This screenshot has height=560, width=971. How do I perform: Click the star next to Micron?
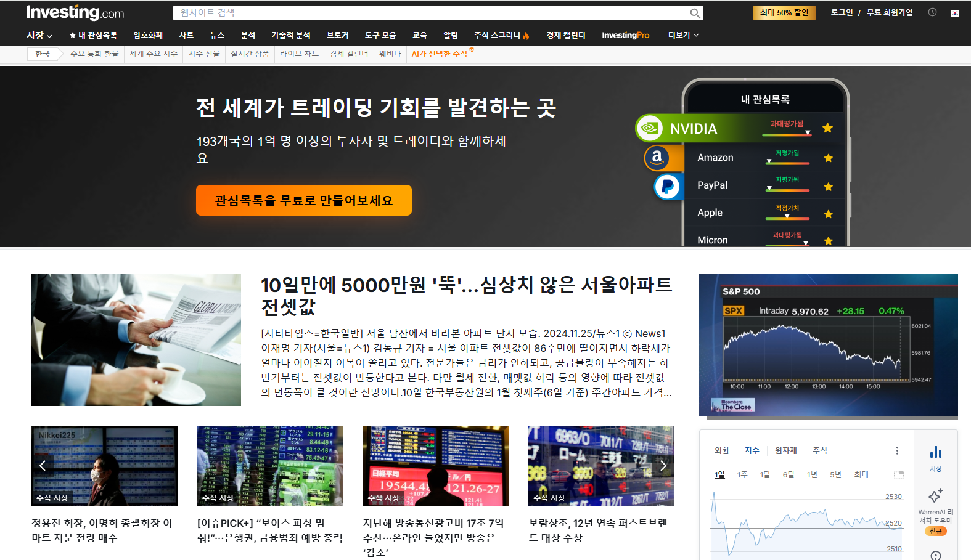click(x=828, y=240)
